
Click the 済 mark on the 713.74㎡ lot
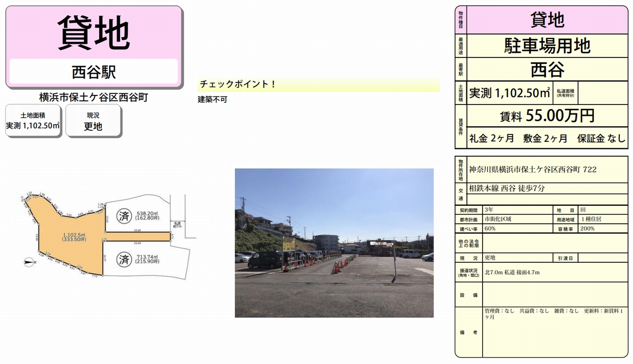tap(124, 259)
